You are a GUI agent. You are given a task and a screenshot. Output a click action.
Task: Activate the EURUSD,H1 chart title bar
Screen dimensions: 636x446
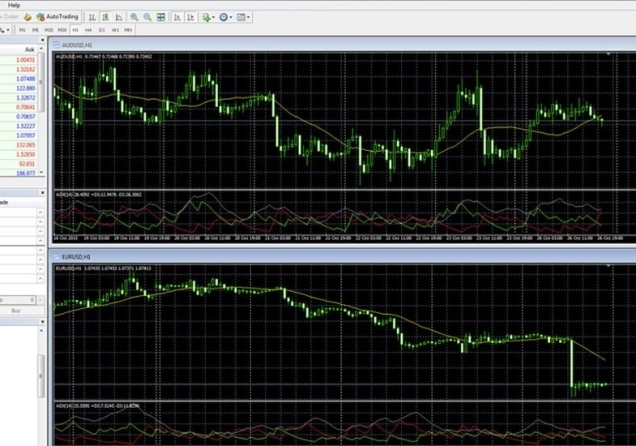coord(344,257)
